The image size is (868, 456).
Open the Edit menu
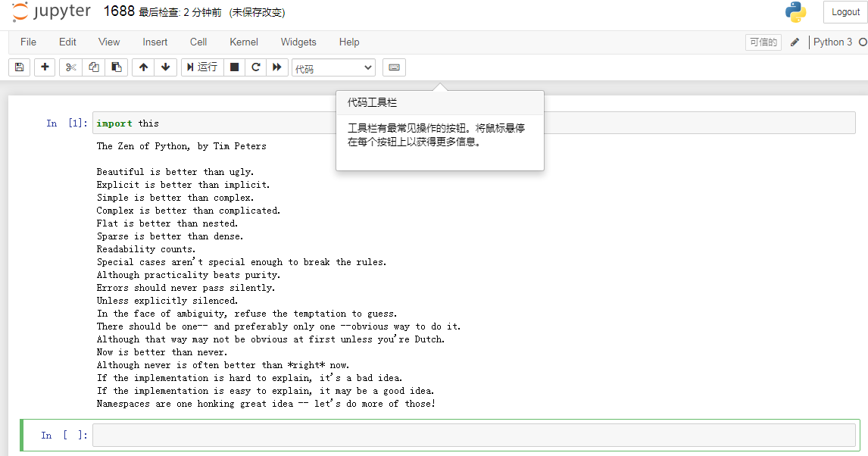(x=67, y=42)
